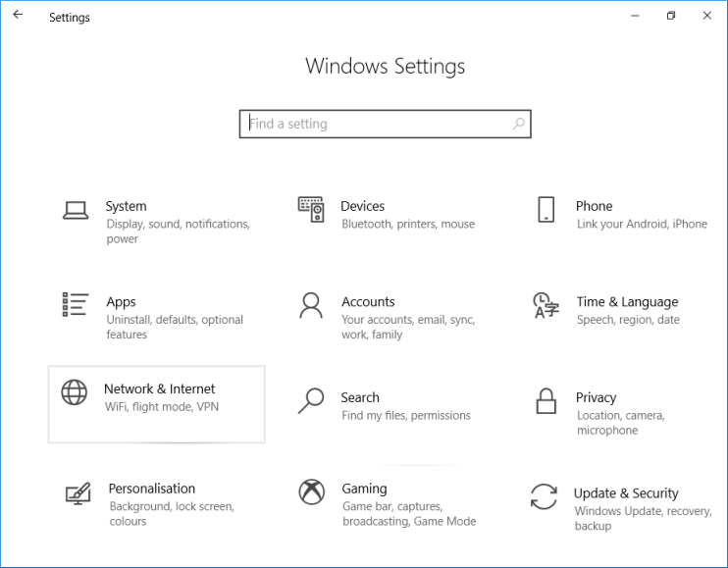Click the Personalisation paintbrush icon
Viewport: 728px width, 568px height.
click(x=78, y=491)
